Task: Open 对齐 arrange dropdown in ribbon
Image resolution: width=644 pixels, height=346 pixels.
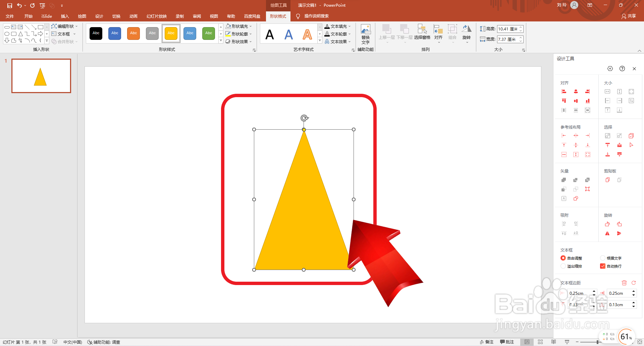Action: [x=438, y=33]
